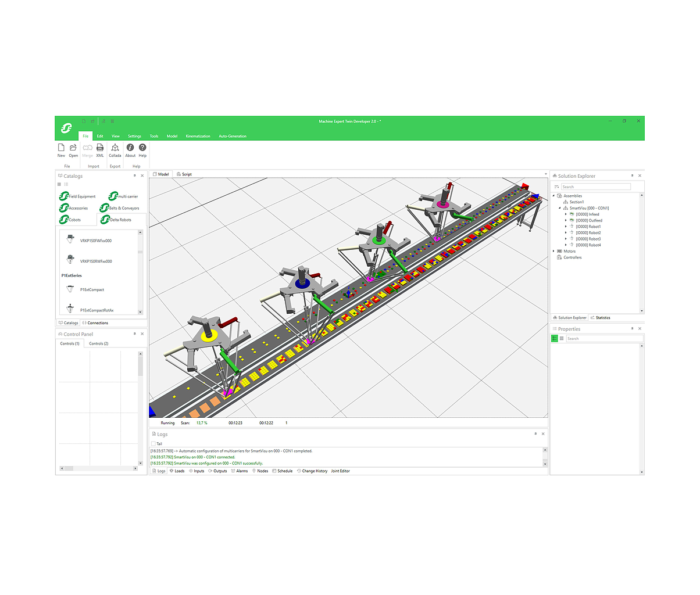This screenshot has width=700, height=595.
Task: Click the Solution Explorer search field
Action: 595,187
